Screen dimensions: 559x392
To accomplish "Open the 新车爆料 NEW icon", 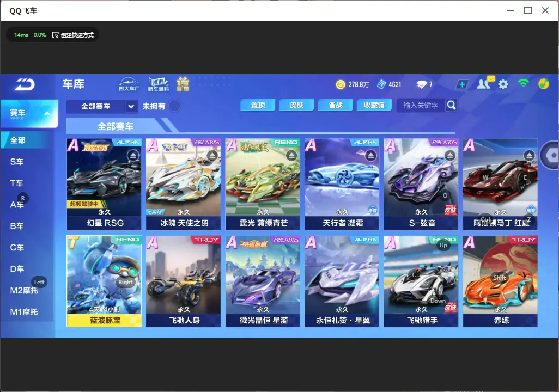I will click(x=159, y=84).
